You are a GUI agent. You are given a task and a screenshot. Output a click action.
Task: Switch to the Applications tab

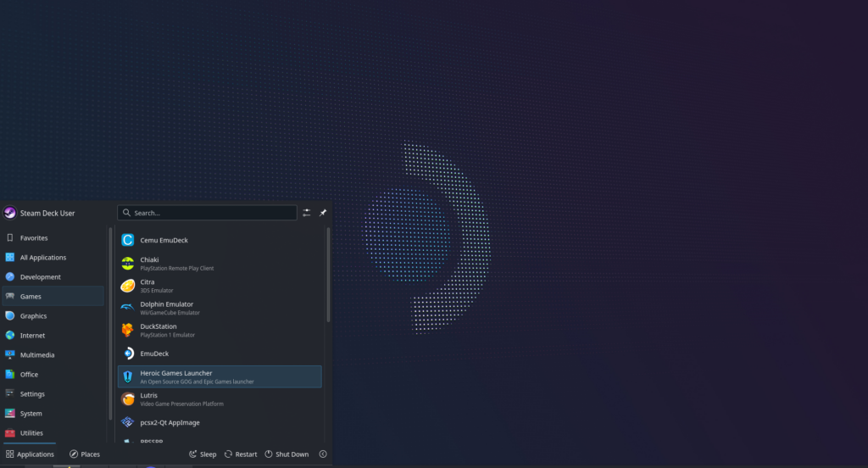30,454
